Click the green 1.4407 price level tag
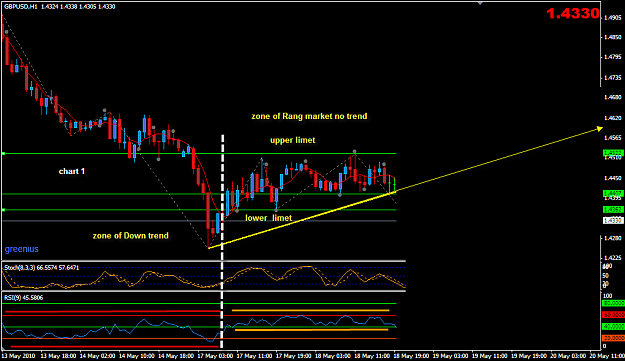Viewport: 625px width, 361px height. pyautogui.click(x=613, y=194)
